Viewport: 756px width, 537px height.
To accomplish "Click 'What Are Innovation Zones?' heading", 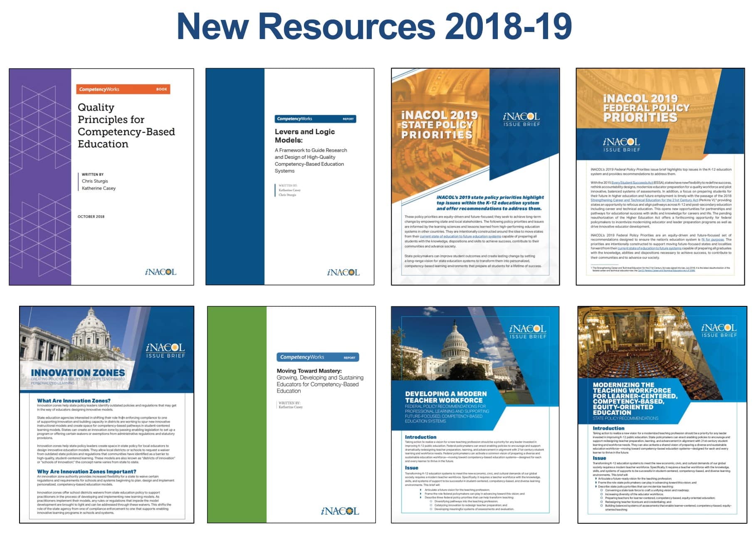I will coord(74,401).
